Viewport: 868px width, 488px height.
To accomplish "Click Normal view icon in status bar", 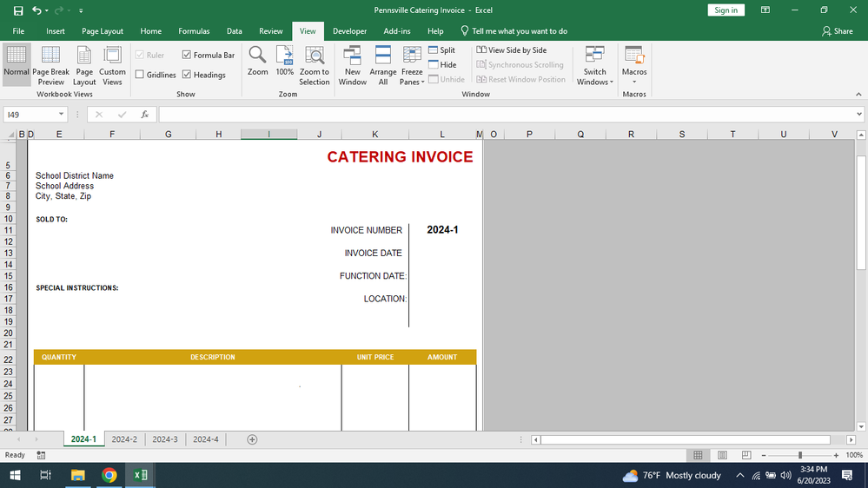I will point(698,455).
